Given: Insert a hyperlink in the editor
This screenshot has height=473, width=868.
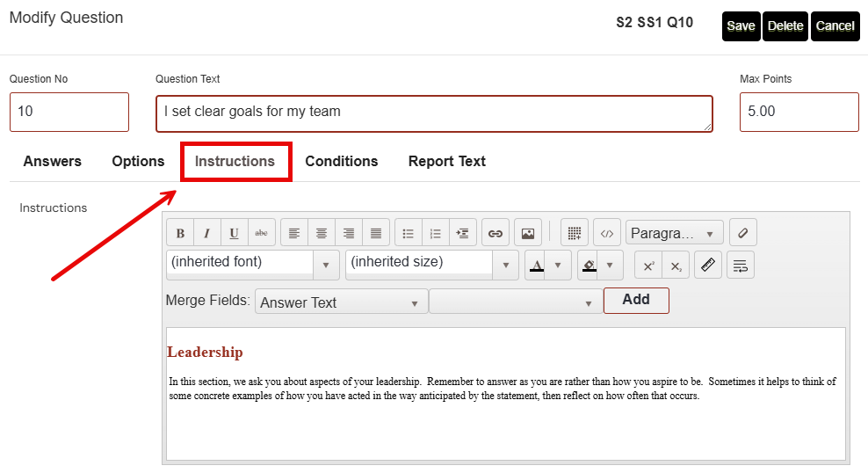Looking at the screenshot, I should click(x=495, y=233).
